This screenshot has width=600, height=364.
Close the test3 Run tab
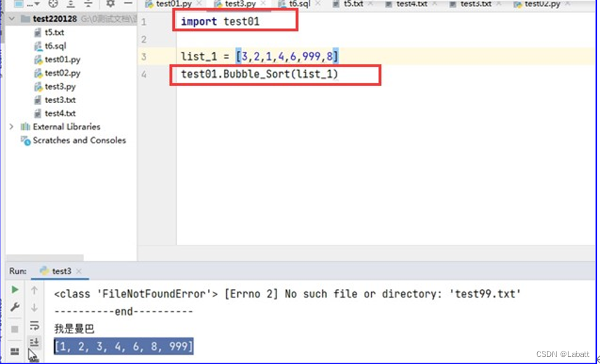79,272
